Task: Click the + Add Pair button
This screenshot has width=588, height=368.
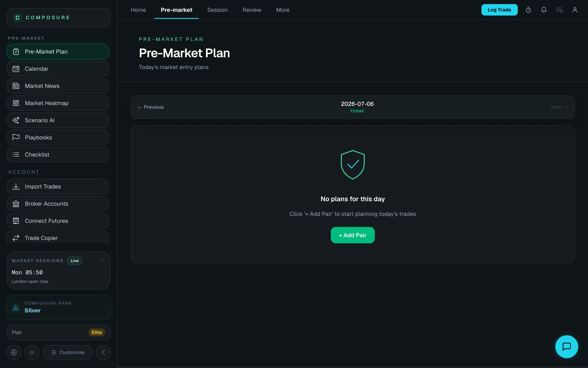Action: pyautogui.click(x=353, y=235)
